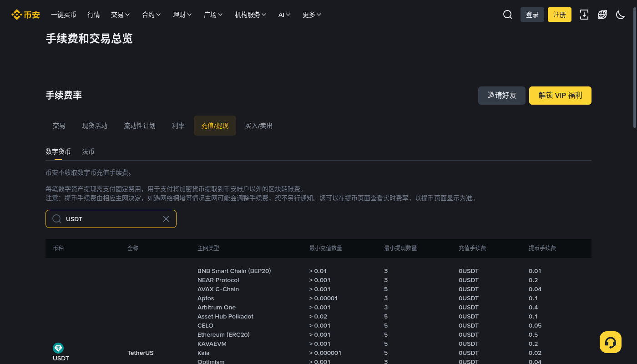
Task: Click the 提币手续费 column header
Action: (542, 248)
